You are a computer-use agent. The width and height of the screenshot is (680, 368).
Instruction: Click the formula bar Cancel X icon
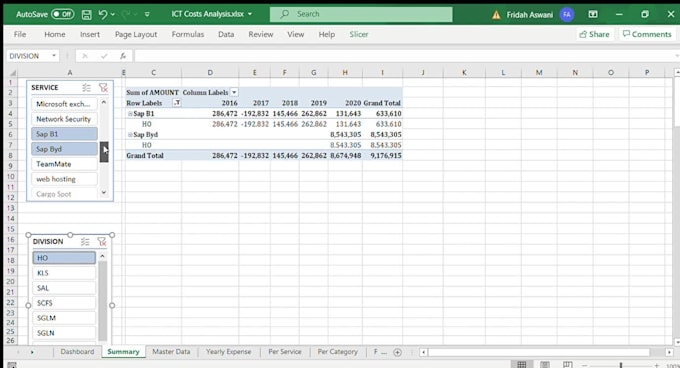[x=85, y=56]
